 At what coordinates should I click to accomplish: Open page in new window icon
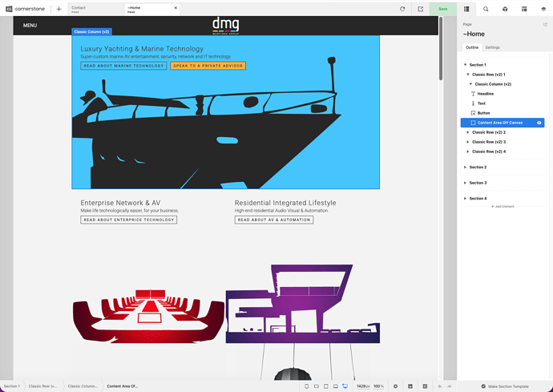(421, 9)
